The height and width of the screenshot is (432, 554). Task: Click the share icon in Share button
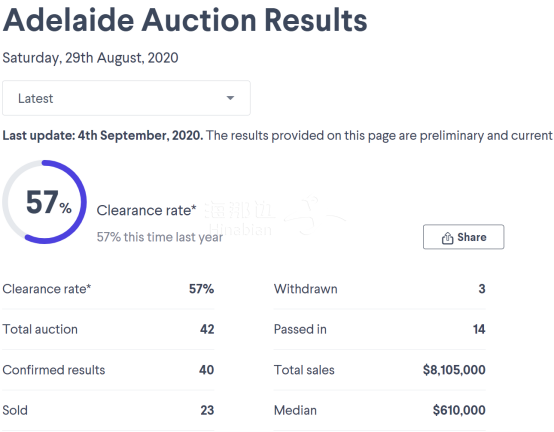447,238
